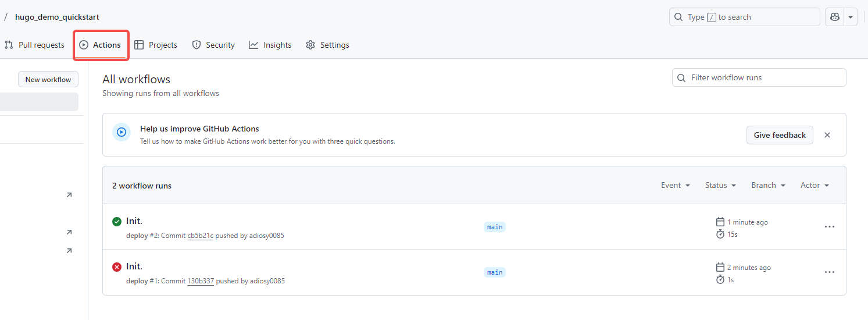868x320 pixels.
Task: Open commit link cb5b21c
Action: pos(201,236)
